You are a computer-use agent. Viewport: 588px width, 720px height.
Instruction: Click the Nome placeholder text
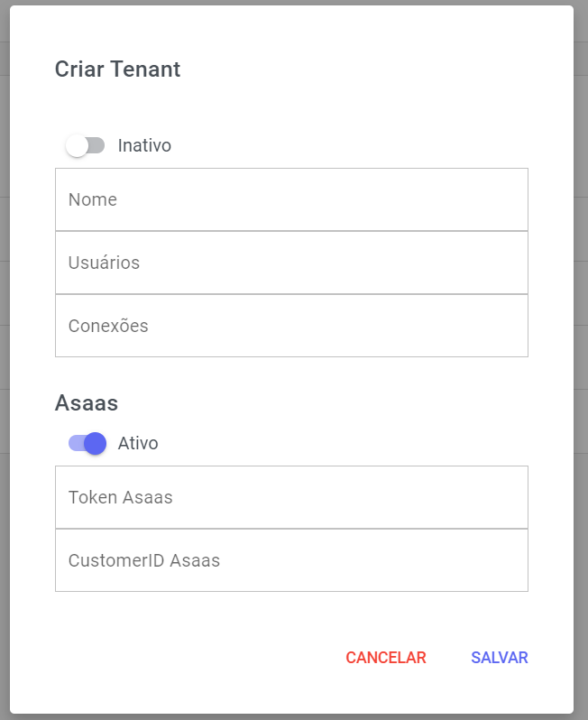[93, 199]
